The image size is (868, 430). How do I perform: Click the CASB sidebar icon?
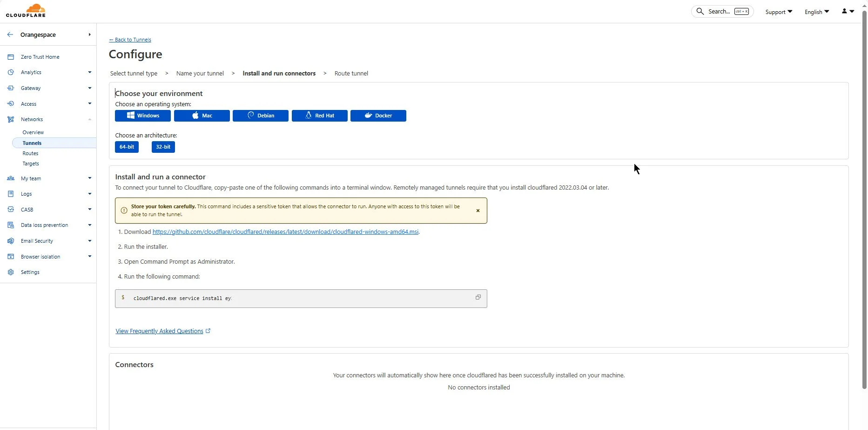[x=11, y=210]
